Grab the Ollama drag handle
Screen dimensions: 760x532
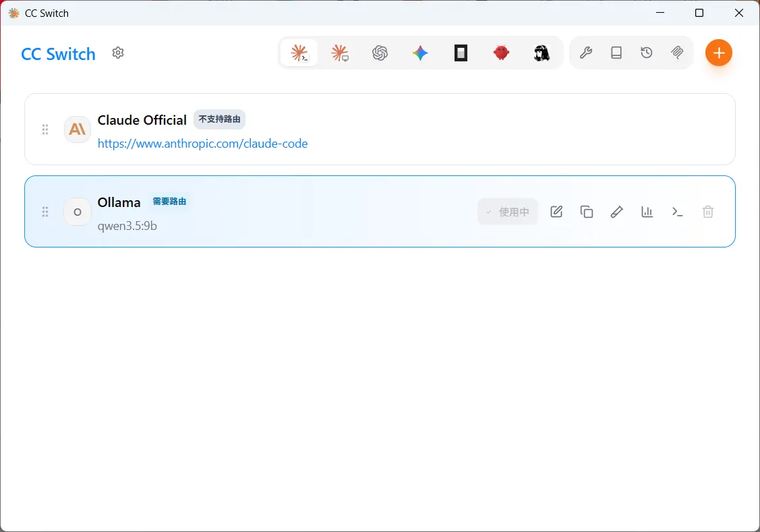point(45,212)
